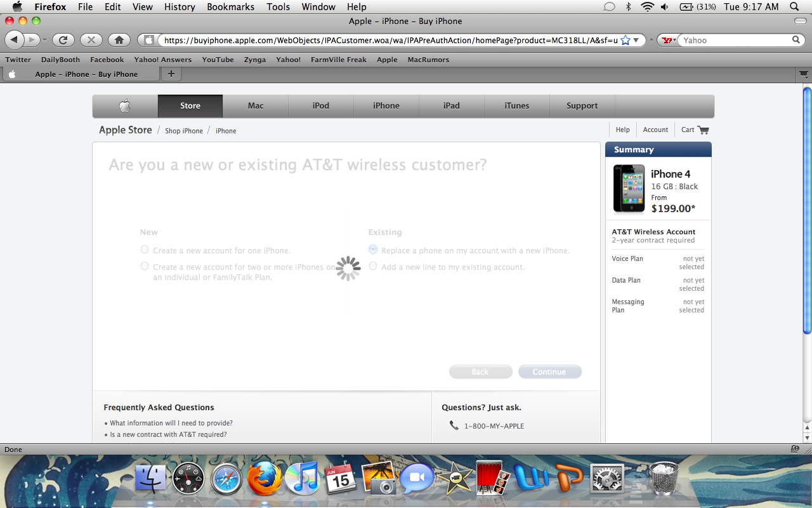Viewport: 812px width, 508px height.
Task: Open the search engine selector dropdown
Action: [x=667, y=40]
